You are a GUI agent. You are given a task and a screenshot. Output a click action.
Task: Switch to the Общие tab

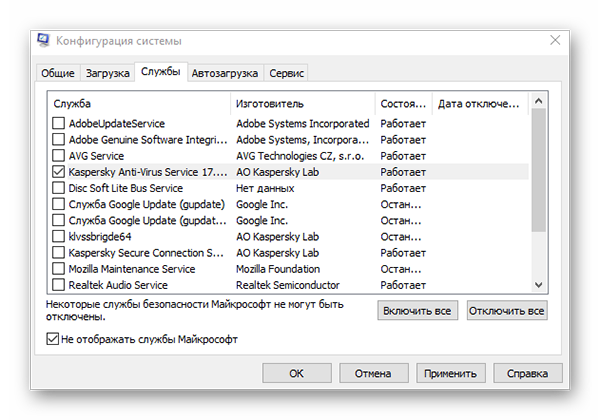point(58,73)
